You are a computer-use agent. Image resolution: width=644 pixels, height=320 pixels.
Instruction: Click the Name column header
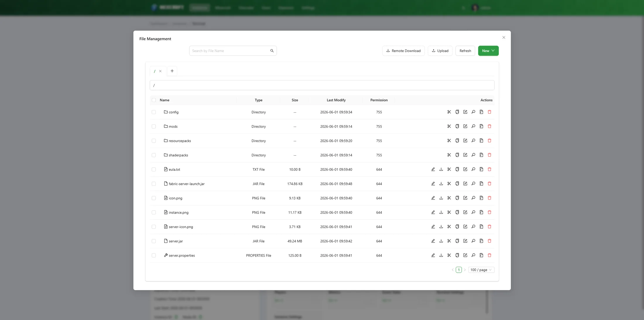(165, 100)
